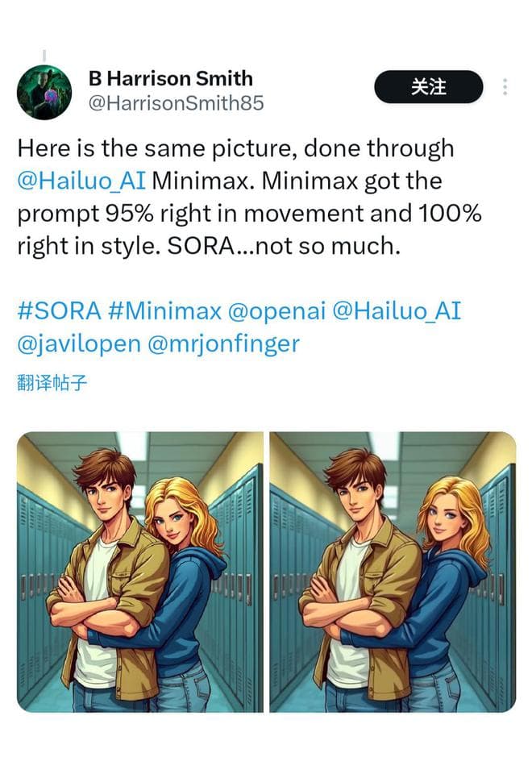Click the 'SORA...not so much.' sentence
This screenshot has height=774, width=532.
click(284, 246)
